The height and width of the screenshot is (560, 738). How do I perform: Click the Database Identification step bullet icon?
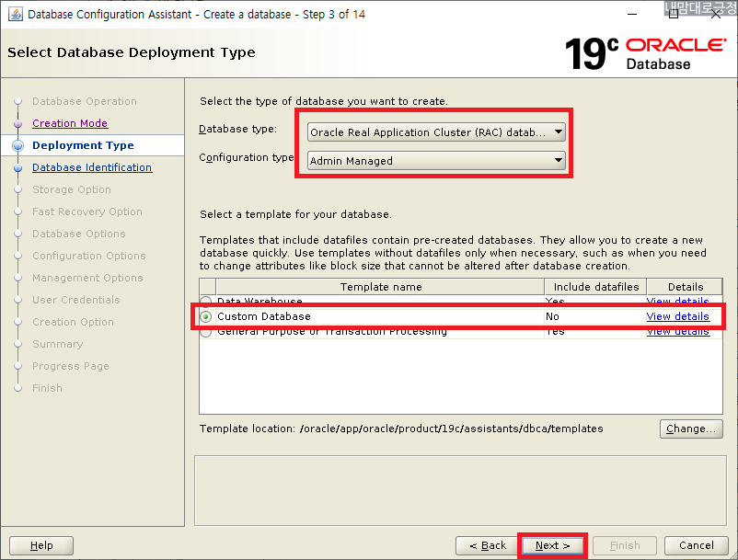[17, 168]
